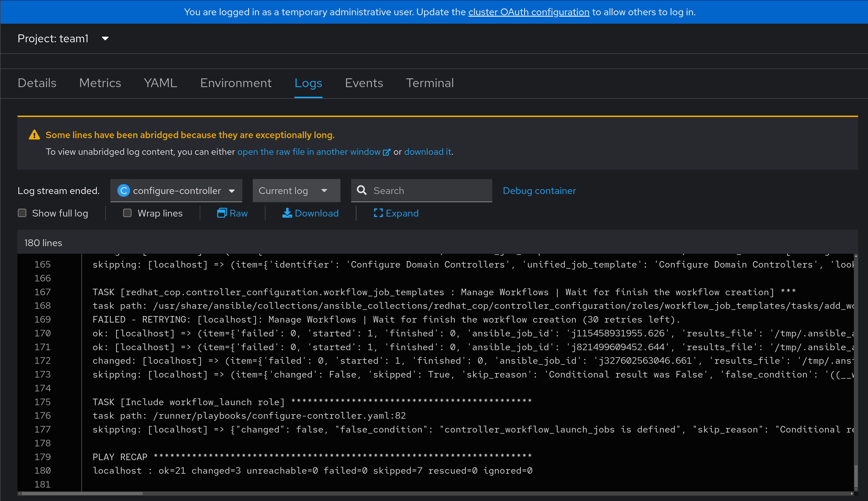The width and height of the screenshot is (868, 501).
Task: Click the horizontal scrollbar of the log viewer
Action: [x=82, y=493]
